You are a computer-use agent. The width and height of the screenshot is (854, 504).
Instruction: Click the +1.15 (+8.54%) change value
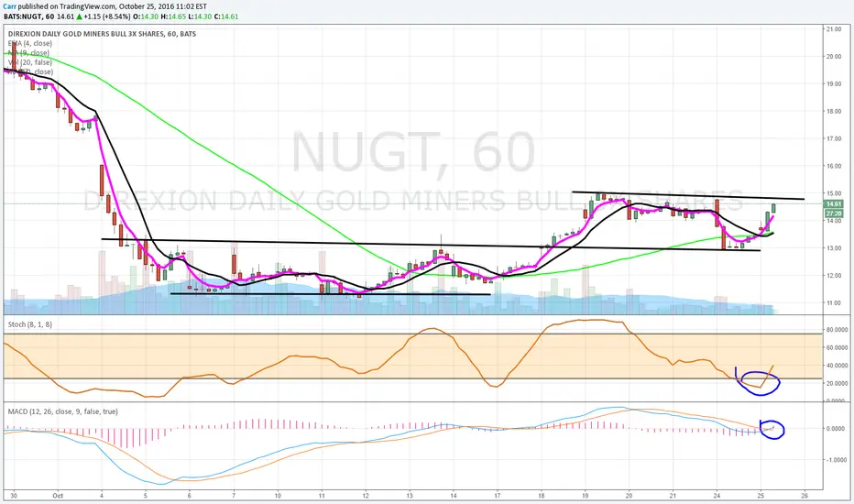[106, 16]
